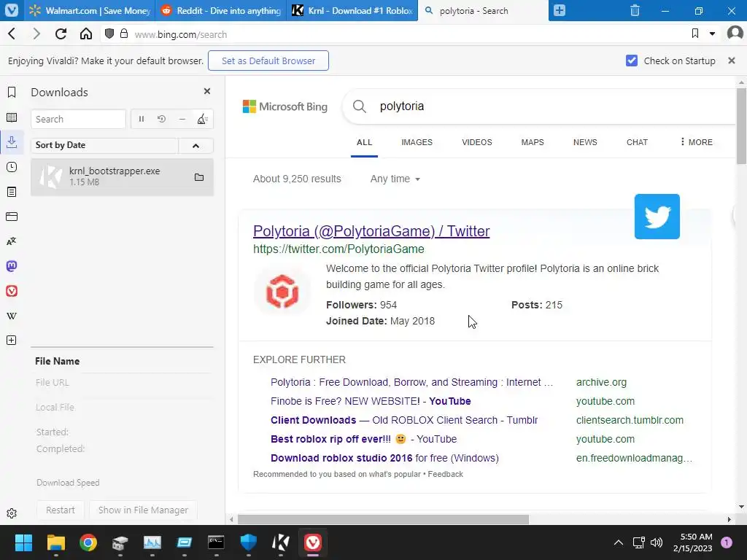Image resolution: width=747 pixels, height=560 pixels.
Task: Open the Mastodon web panel
Action: coord(12,266)
